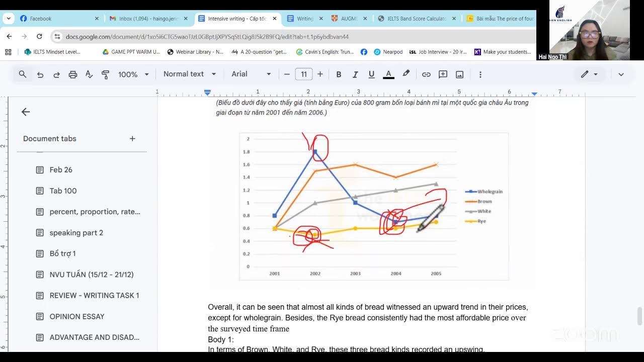This screenshot has height=362, width=644.
Task: Open the Job Interview bookmark
Action: 438,52
